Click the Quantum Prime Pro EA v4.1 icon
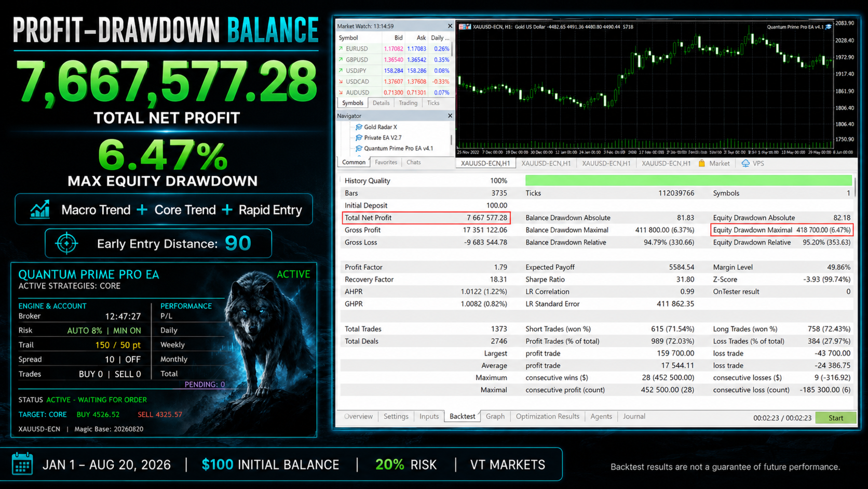The width and height of the screenshot is (868, 489). 359,149
